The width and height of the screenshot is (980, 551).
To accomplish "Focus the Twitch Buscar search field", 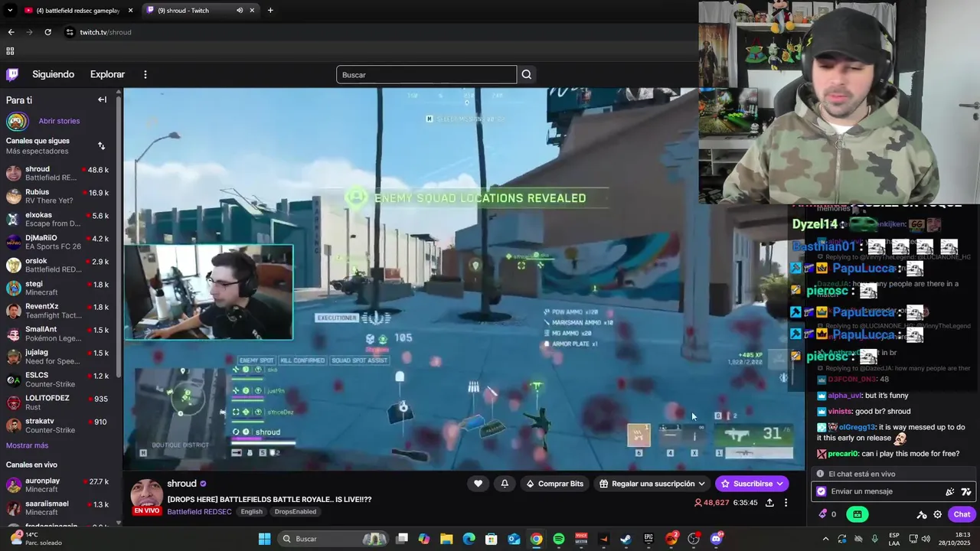I will [x=426, y=74].
